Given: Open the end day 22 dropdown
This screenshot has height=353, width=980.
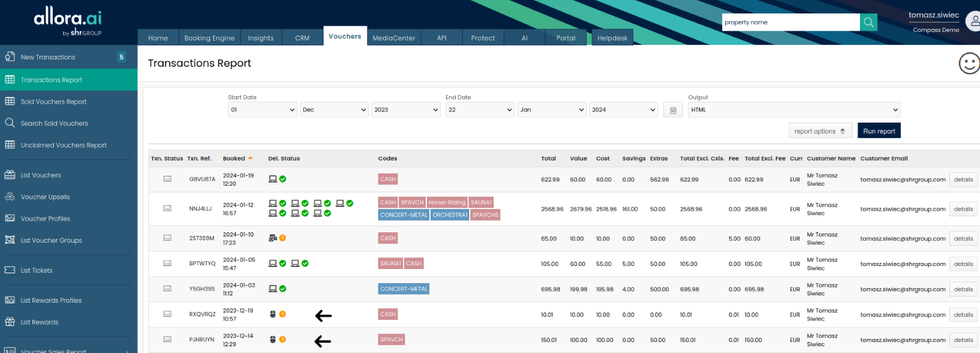Looking at the screenshot, I should 480,110.
